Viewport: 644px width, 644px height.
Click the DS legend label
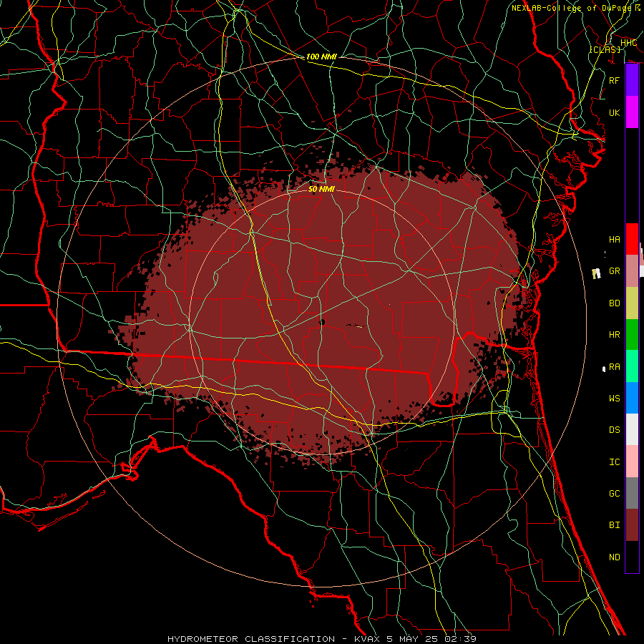[x=614, y=430]
